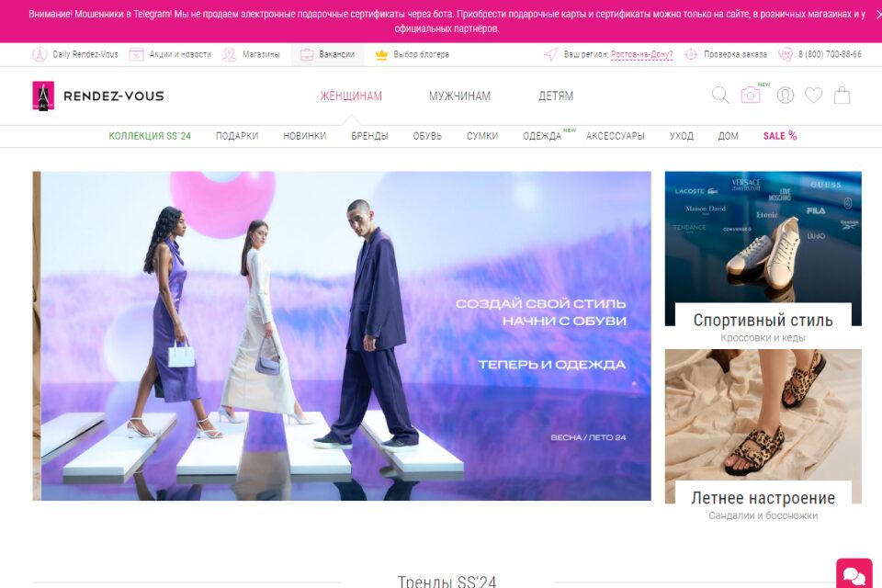This screenshot has height=588, width=882.
Task: Switch to the ДЕТЯМ tab
Action: [x=556, y=96]
